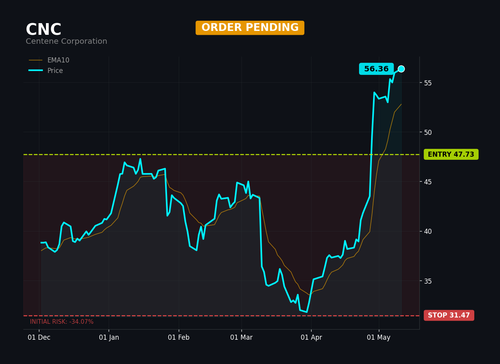Click the 01 Mar date axis label
Viewport: 500px width, 364px height.
click(241, 337)
